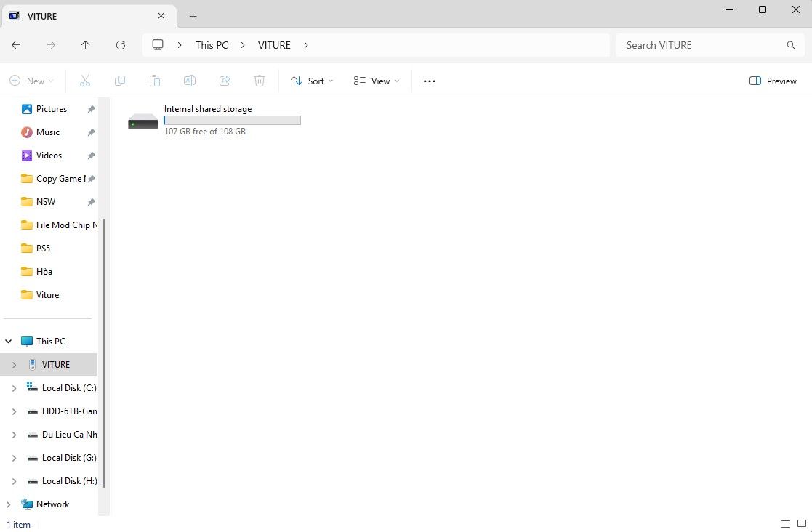Click This PC in the address breadcrumb
This screenshot has height=532, width=812.
[212, 45]
